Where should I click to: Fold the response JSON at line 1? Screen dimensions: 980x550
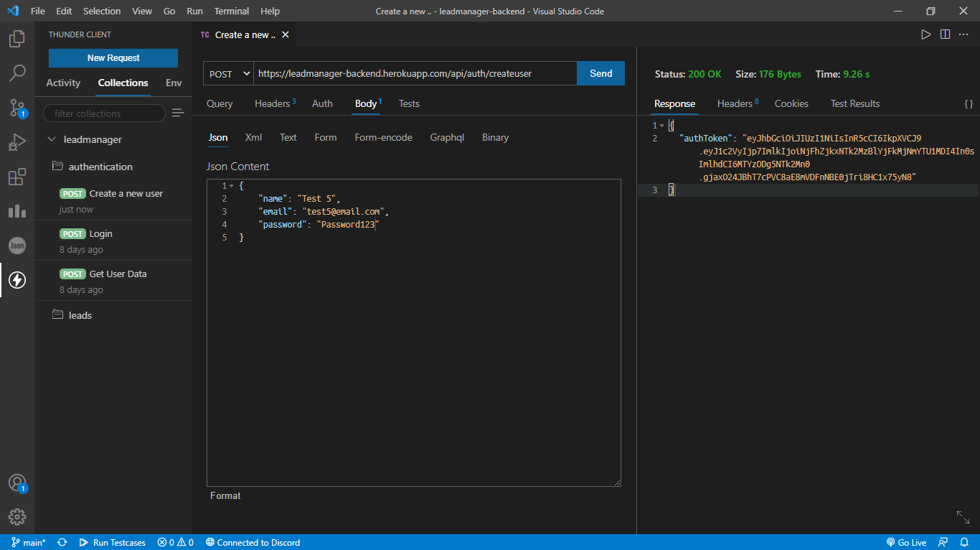coord(661,126)
